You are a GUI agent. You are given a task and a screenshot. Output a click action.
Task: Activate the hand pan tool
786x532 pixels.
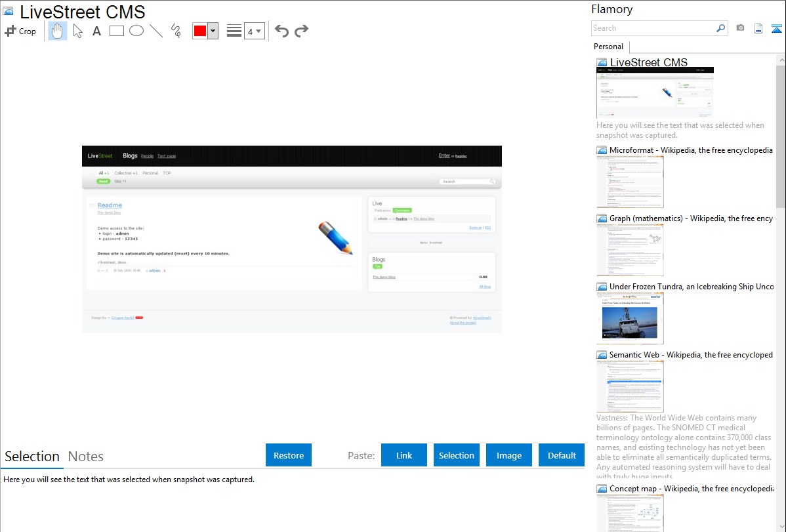point(57,31)
